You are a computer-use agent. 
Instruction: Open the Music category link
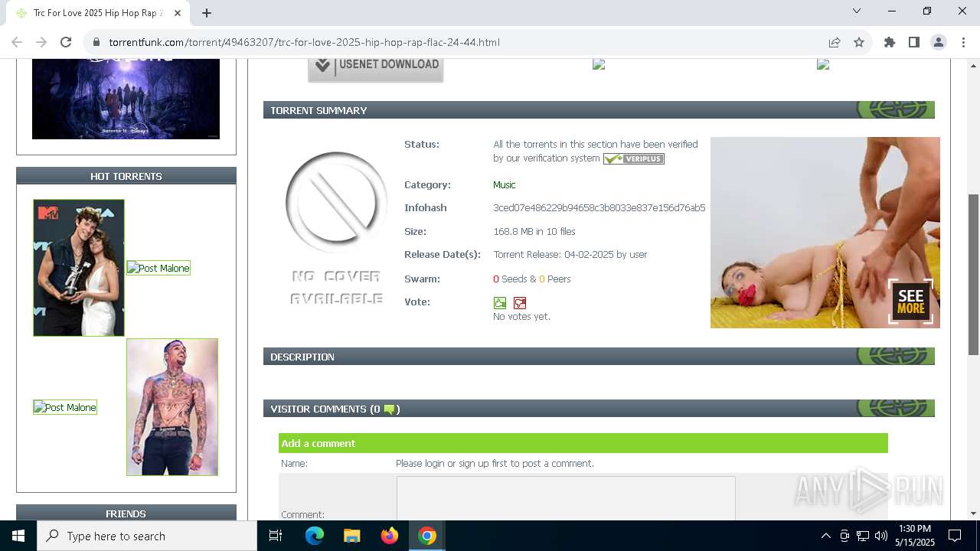click(504, 184)
